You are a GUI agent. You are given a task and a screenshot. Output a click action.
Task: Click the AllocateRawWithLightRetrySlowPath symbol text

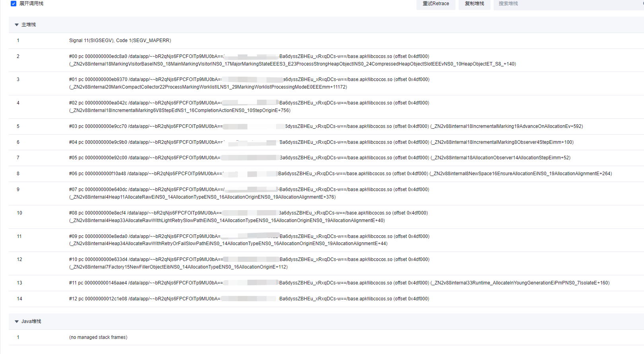pos(227,221)
